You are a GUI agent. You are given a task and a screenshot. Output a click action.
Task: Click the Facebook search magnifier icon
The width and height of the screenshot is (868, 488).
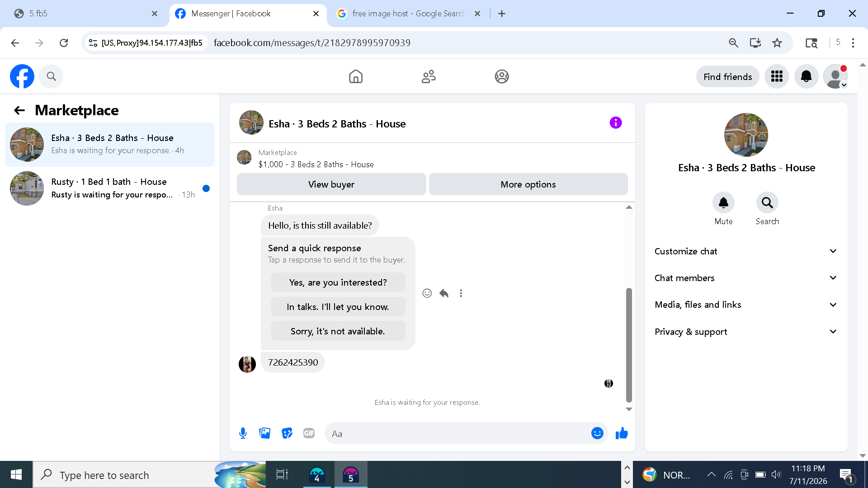point(51,76)
